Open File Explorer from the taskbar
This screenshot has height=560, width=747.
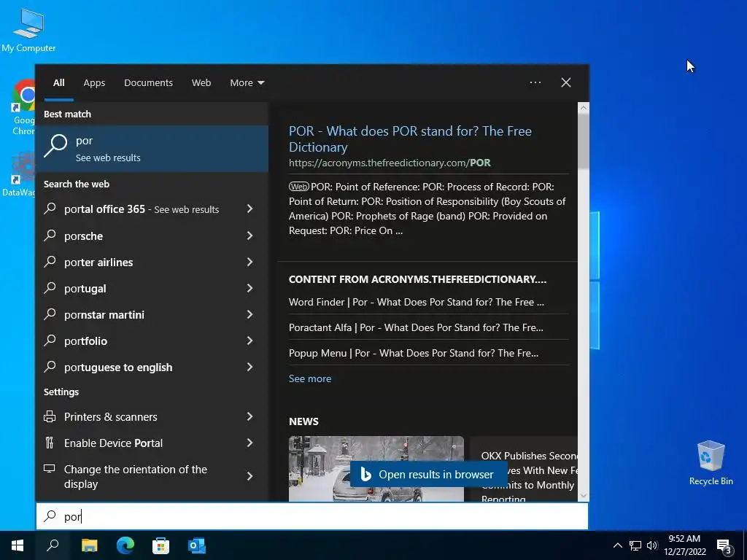(89, 545)
